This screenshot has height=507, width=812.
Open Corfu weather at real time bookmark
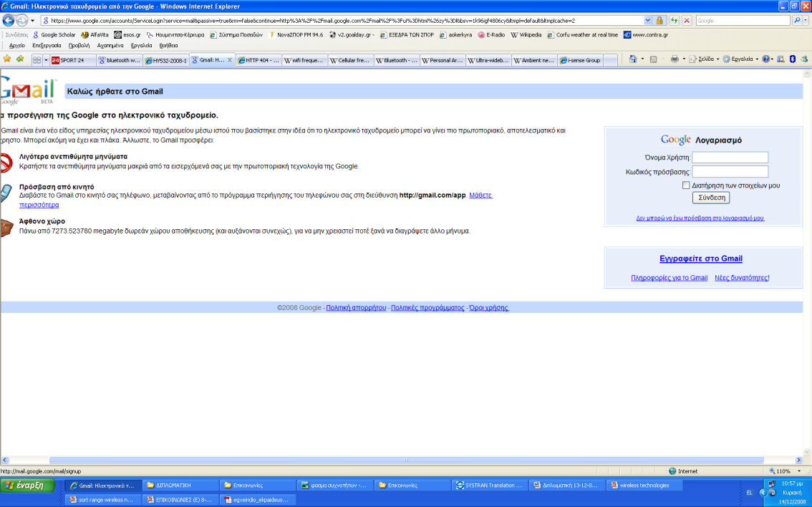(583, 34)
